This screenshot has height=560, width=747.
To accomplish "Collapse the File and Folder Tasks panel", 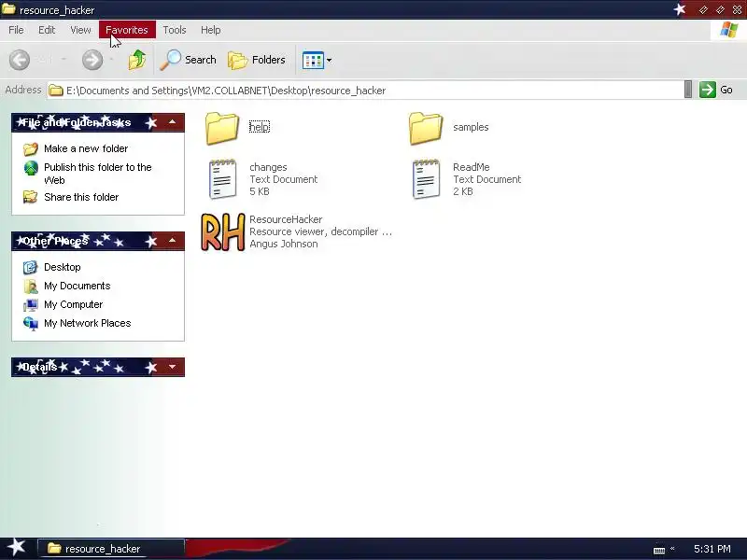I will [x=172, y=122].
